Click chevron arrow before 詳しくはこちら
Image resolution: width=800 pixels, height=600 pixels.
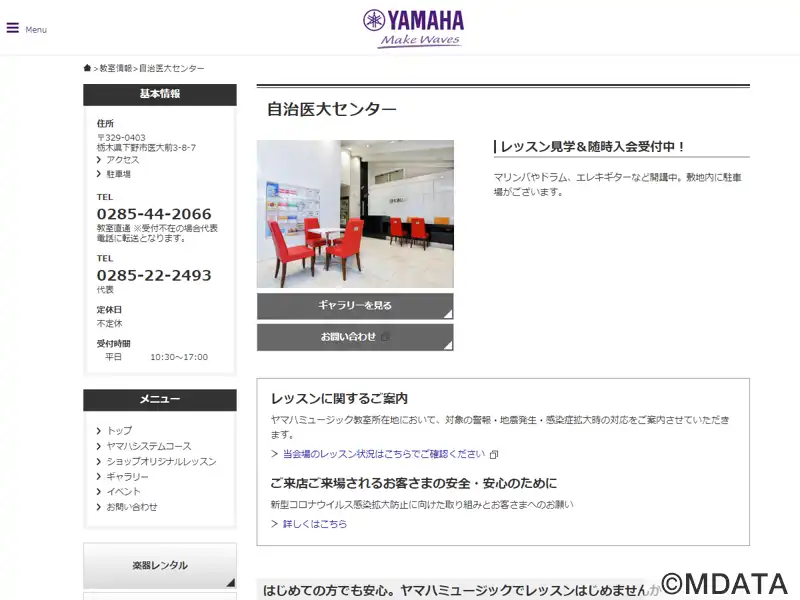274,524
